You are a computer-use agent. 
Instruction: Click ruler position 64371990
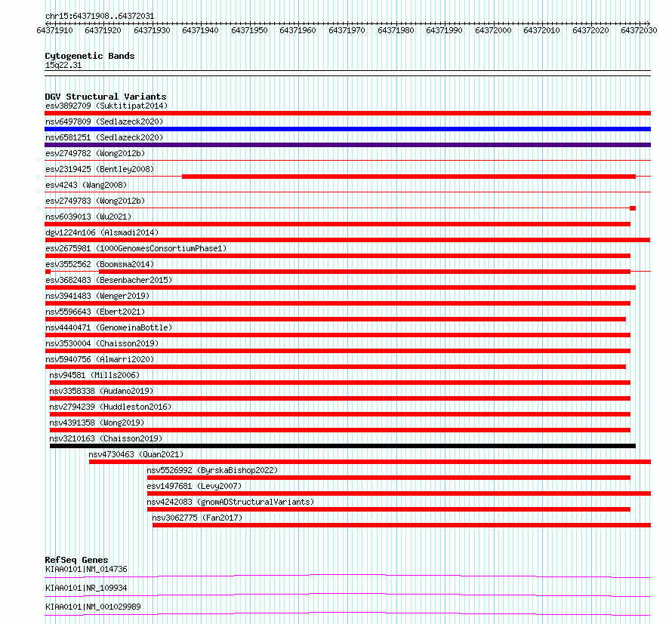(x=445, y=30)
